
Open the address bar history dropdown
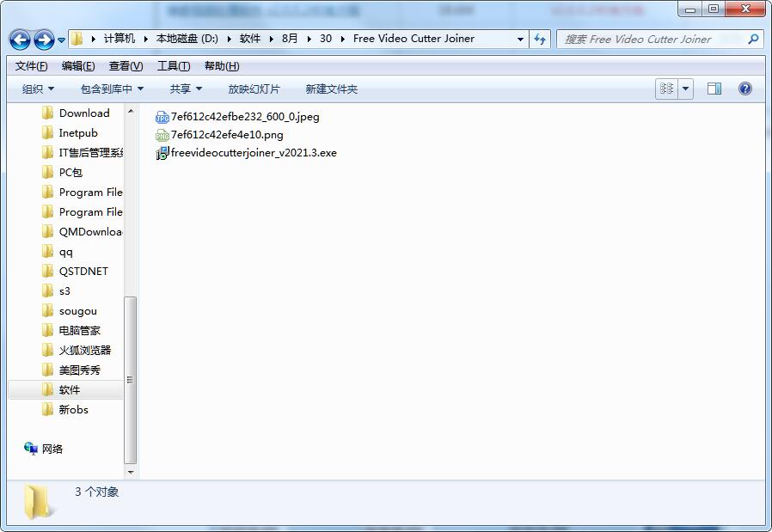click(x=520, y=40)
